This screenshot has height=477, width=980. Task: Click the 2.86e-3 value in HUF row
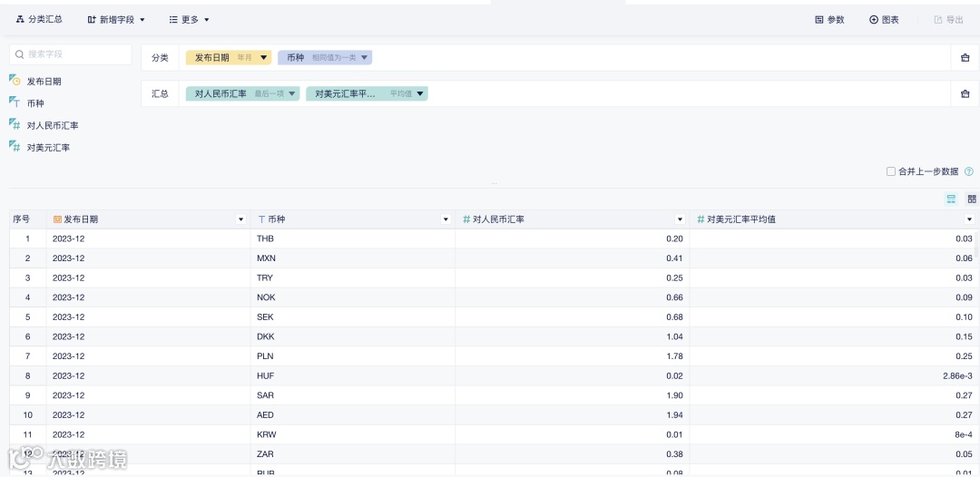pyautogui.click(x=957, y=375)
